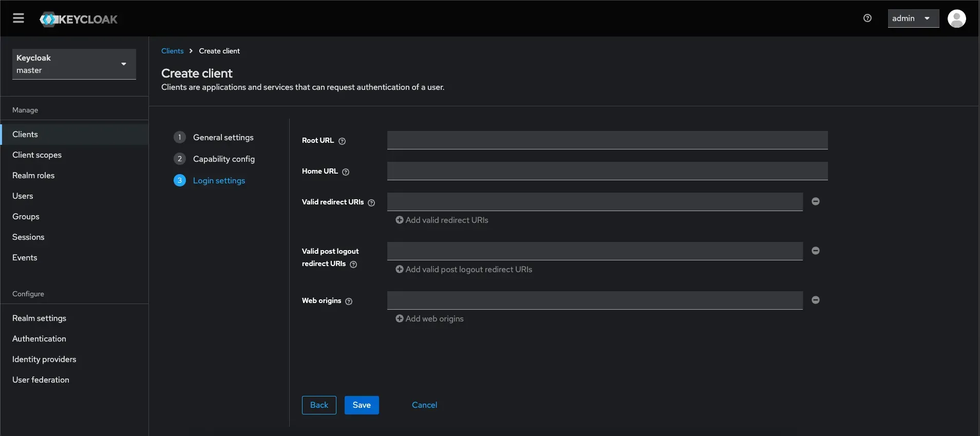
Task: Remove the post logout redirect URI row
Action: [816, 251]
